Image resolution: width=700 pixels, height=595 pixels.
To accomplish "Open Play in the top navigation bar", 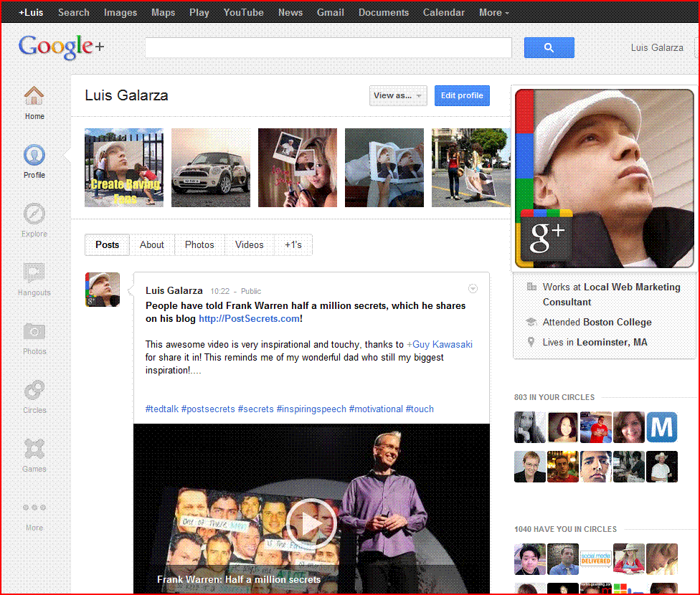I will pos(199,12).
